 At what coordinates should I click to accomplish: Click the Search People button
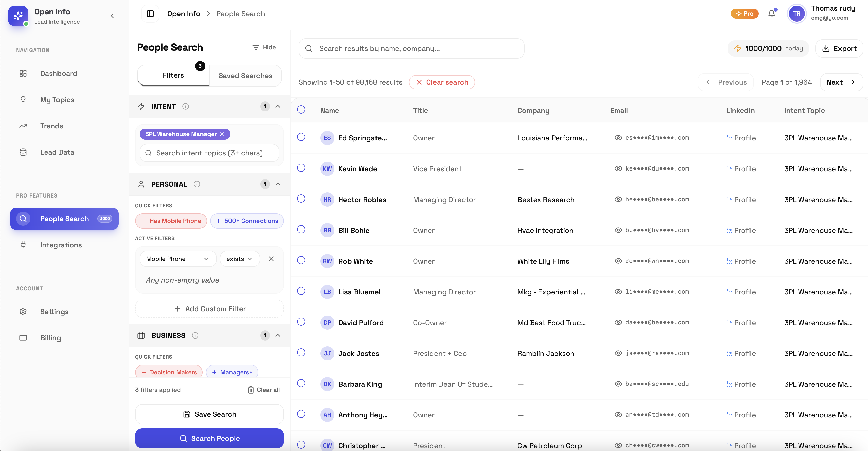coord(209,438)
